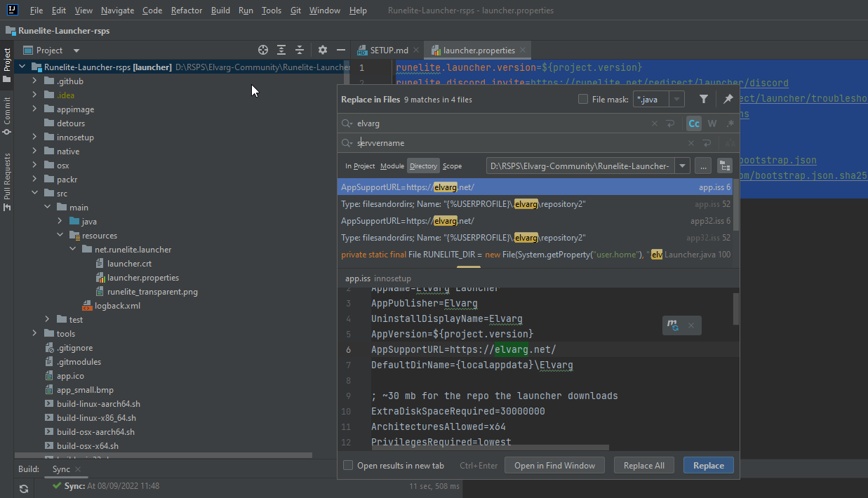Image resolution: width=868 pixels, height=498 pixels.
Task: Click new line icon in the replace field
Action: tap(707, 143)
